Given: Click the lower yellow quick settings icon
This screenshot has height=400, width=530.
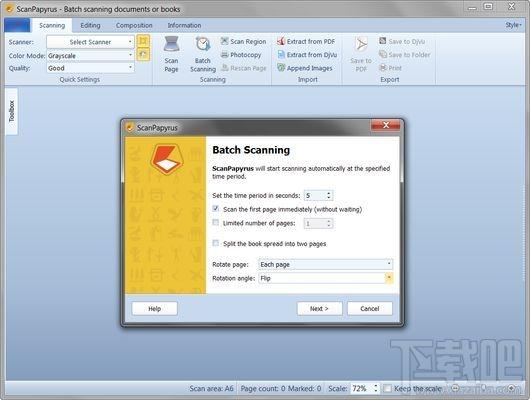Looking at the screenshot, I should (x=143, y=54).
